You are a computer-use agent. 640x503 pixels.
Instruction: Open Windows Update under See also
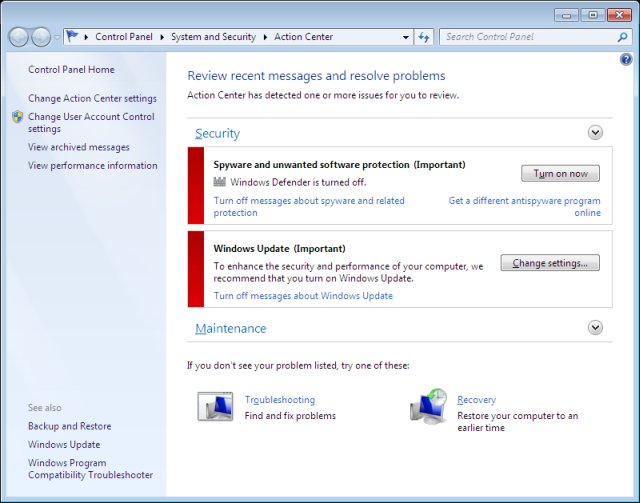(64, 445)
